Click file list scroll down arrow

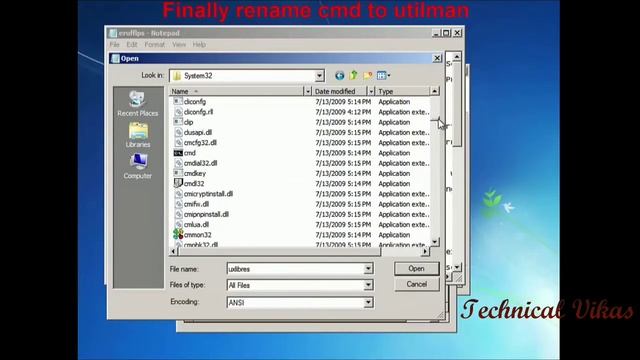[435, 242]
